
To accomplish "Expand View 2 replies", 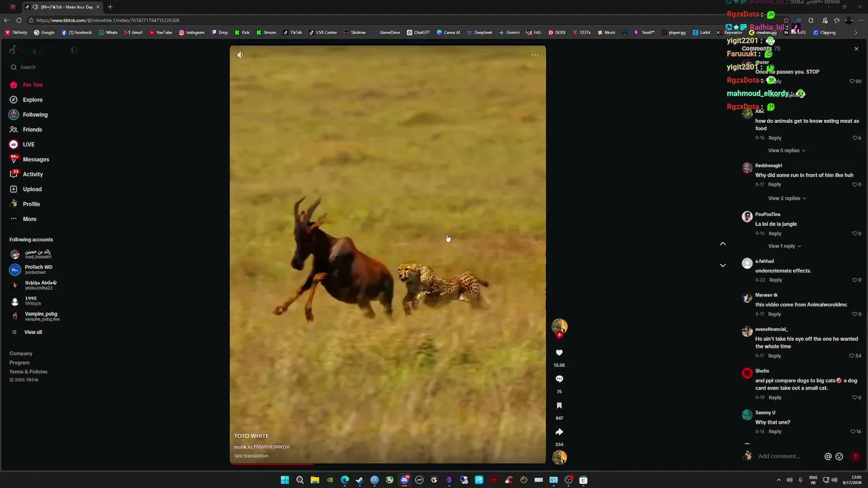I will tap(787, 199).
